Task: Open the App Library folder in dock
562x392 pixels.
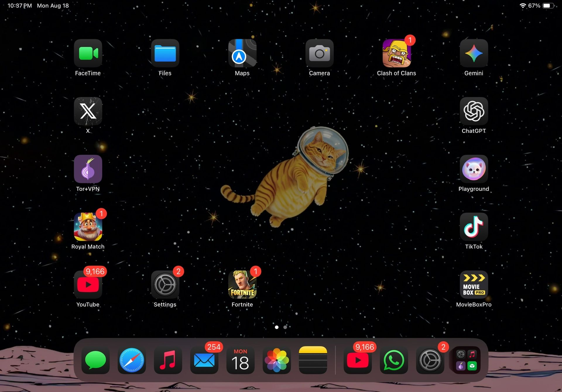Action: [x=466, y=360]
